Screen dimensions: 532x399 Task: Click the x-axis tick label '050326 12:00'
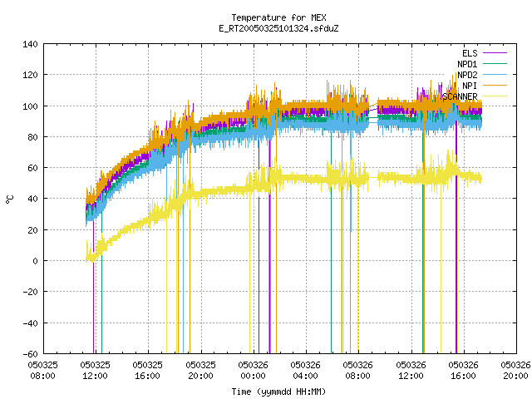pyautogui.click(x=411, y=371)
